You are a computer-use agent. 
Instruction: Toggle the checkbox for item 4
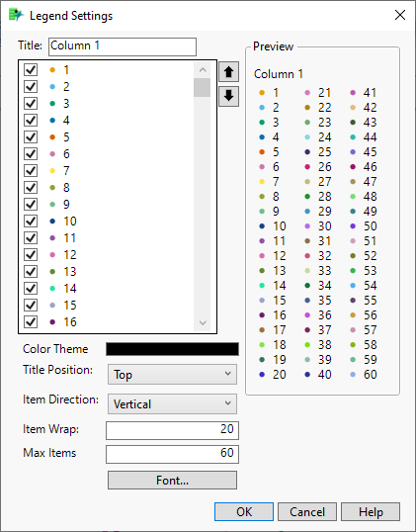tap(31, 120)
